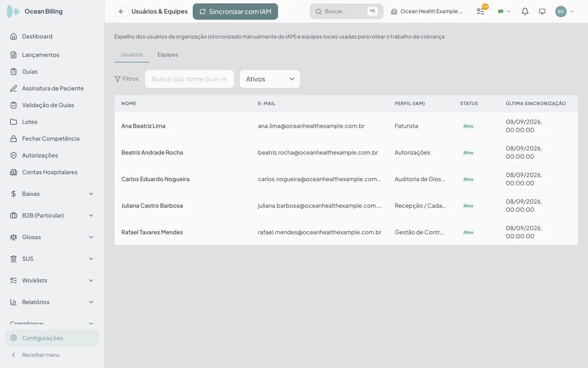This screenshot has width=588, height=368.
Task: Click the Lançamentos document icon
Action: [14, 55]
